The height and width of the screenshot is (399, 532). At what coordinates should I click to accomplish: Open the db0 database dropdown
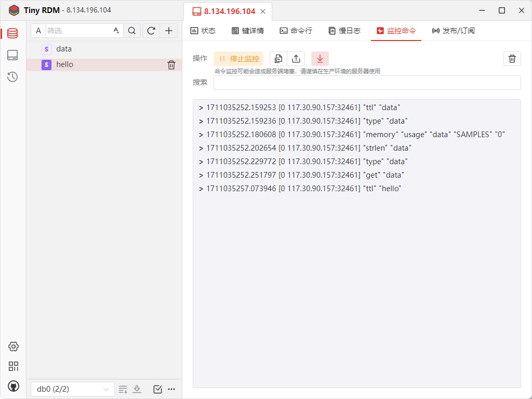pos(72,389)
